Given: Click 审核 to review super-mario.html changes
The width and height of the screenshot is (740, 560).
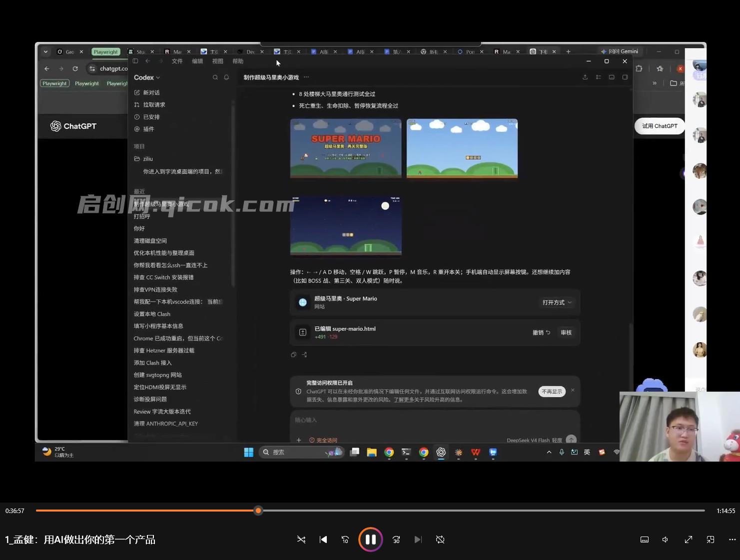Looking at the screenshot, I should 566,333.
